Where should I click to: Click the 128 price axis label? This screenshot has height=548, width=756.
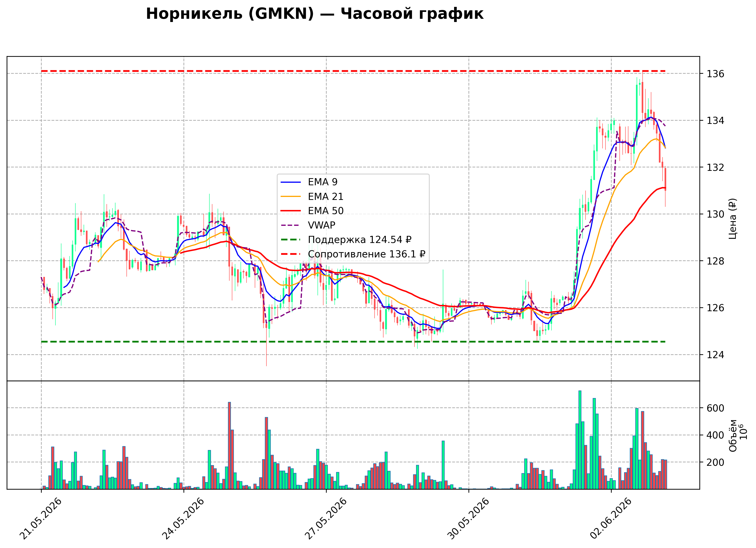[716, 261]
